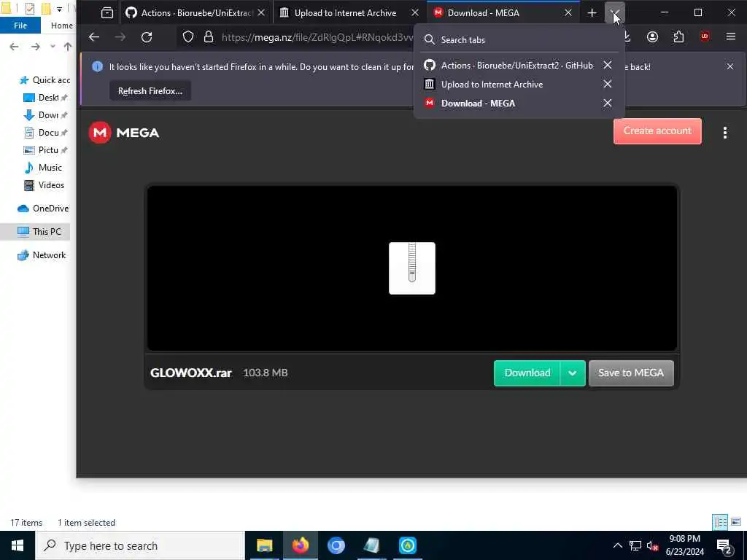Collapse the List all tabs dropdown
The height and width of the screenshot is (560, 747).
614,13
